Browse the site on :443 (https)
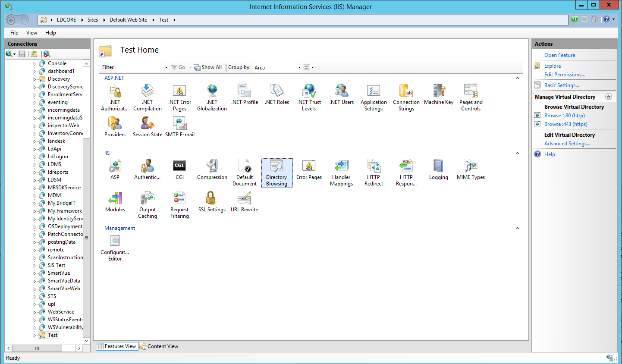Screen dimensions: 622x364 [565, 124]
